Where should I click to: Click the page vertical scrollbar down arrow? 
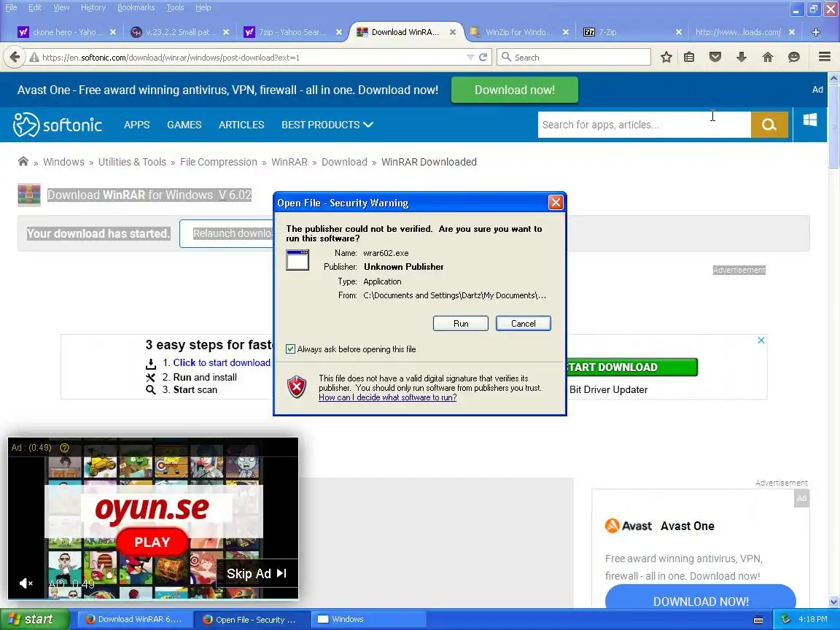tap(833, 602)
